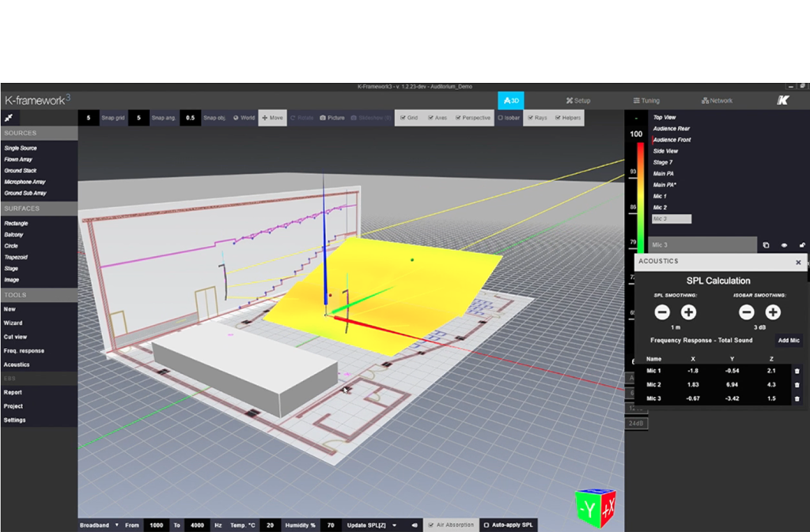This screenshot has height=532, width=810.
Task: Decrease isobar smoothing with minus button
Action: (747, 312)
